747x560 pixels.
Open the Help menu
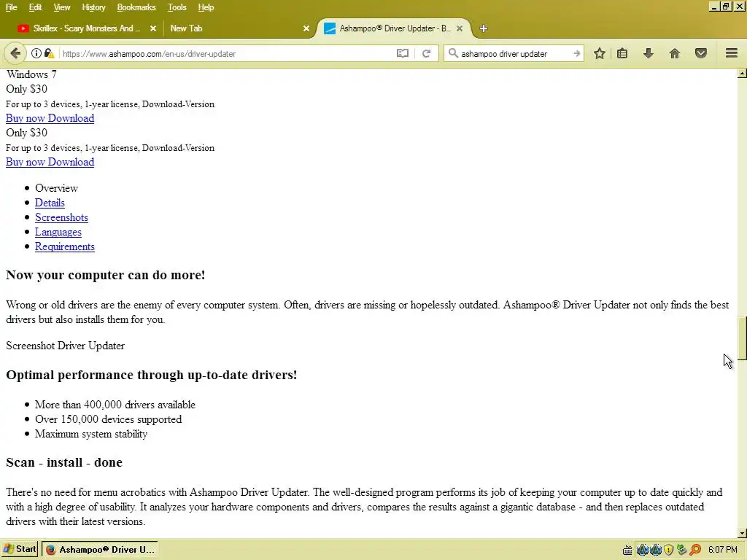click(206, 7)
